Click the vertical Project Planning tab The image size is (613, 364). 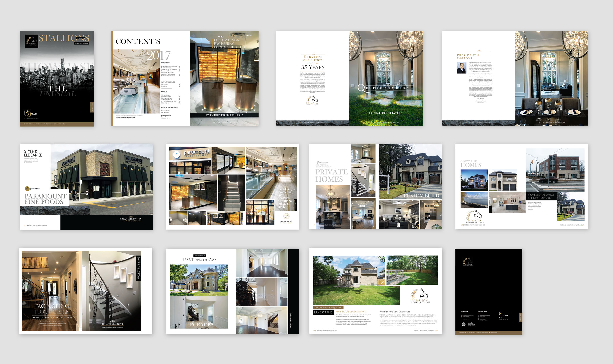click(x=138, y=268)
